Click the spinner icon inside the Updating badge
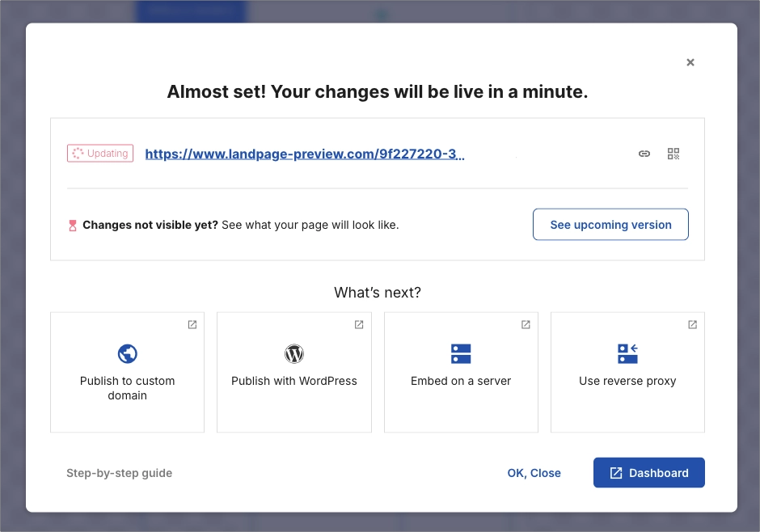 [x=77, y=153]
